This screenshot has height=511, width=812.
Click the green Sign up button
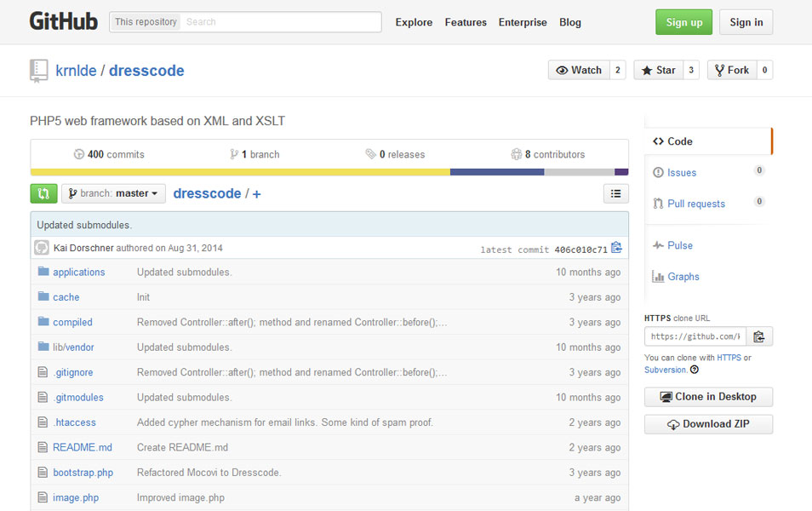(684, 22)
